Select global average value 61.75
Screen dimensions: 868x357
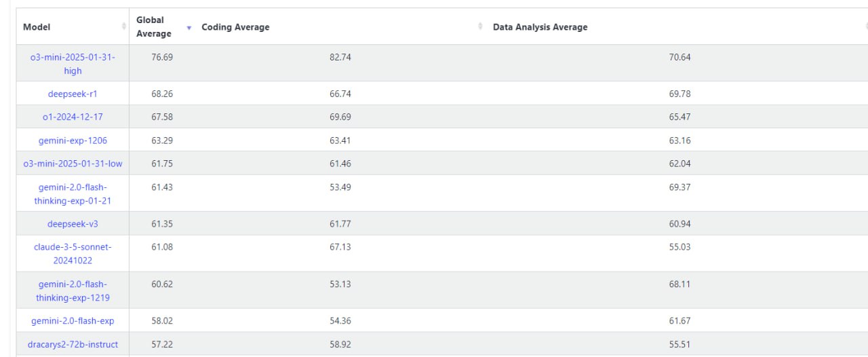tap(162, 164)
